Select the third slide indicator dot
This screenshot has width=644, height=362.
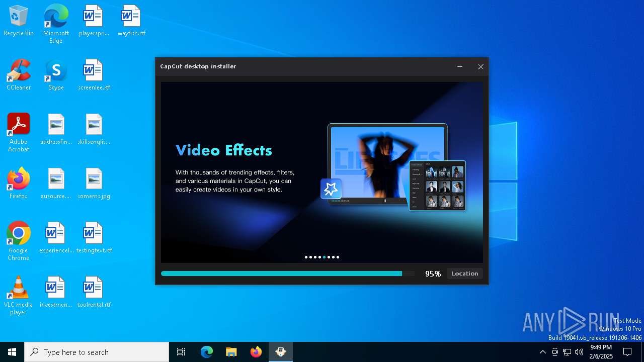click(315, 257)
